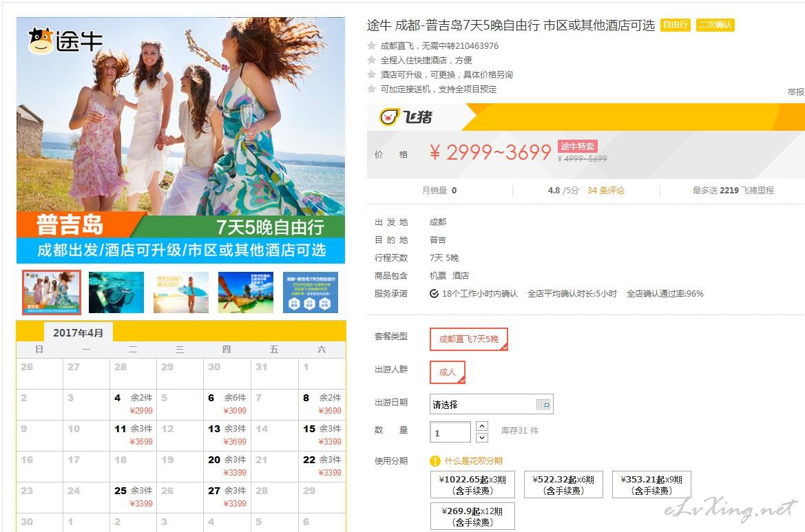Open the 请选择 travel date picker
The height and width of the screenshot is (532, 805).
[x=491, y=404]
